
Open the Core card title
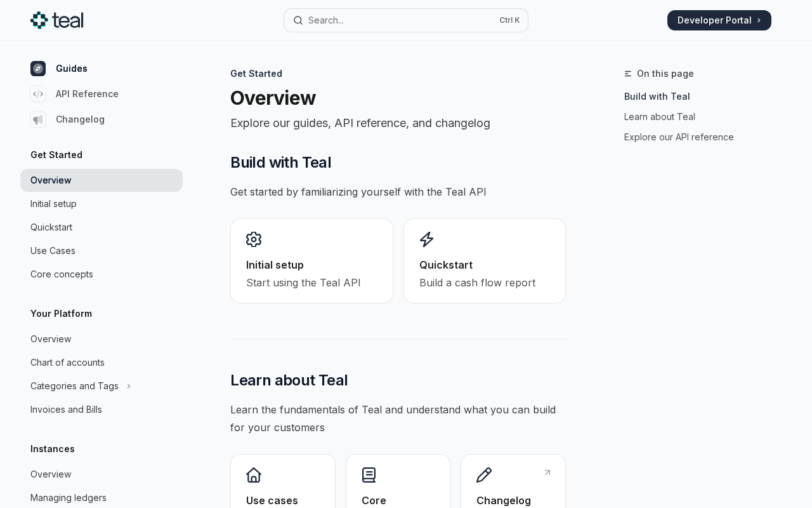[374, 500]
